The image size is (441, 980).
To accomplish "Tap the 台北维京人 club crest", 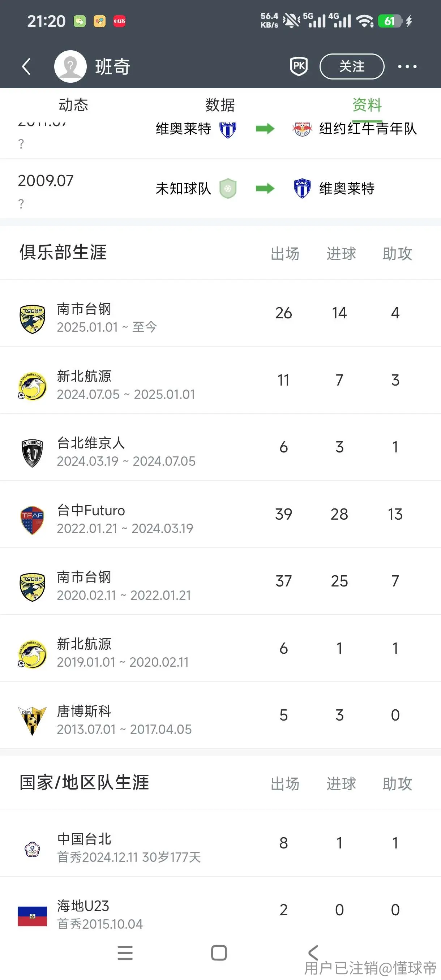I will [32, 453].
